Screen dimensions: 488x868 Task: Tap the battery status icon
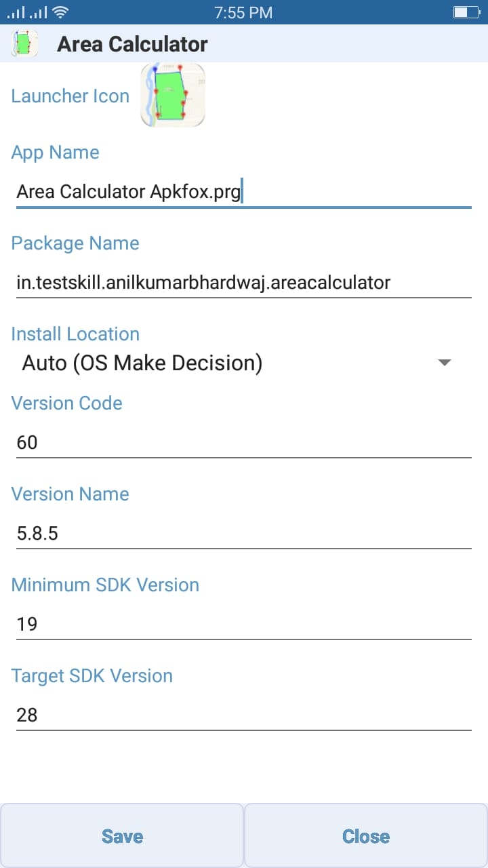[465, 12]
